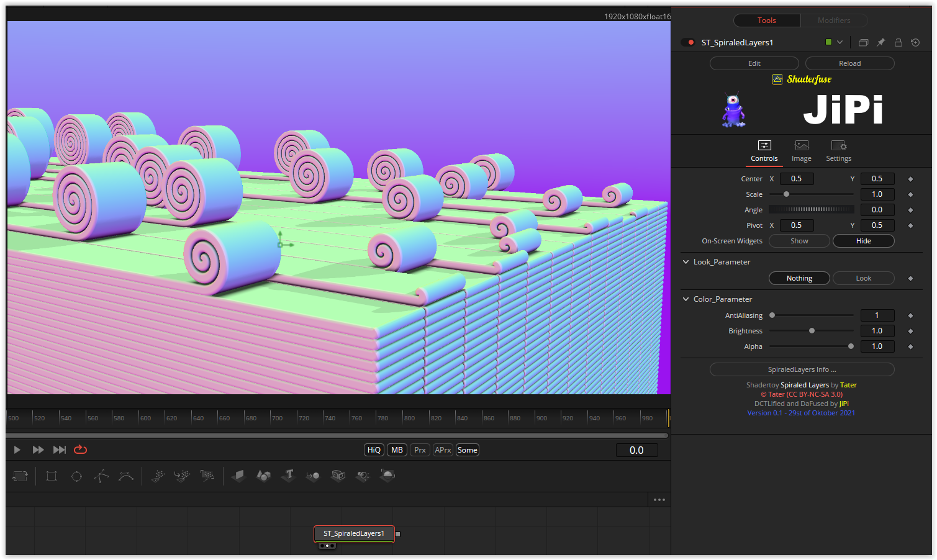Click the Alpha keyframe diamond

(x=910, y=346)
